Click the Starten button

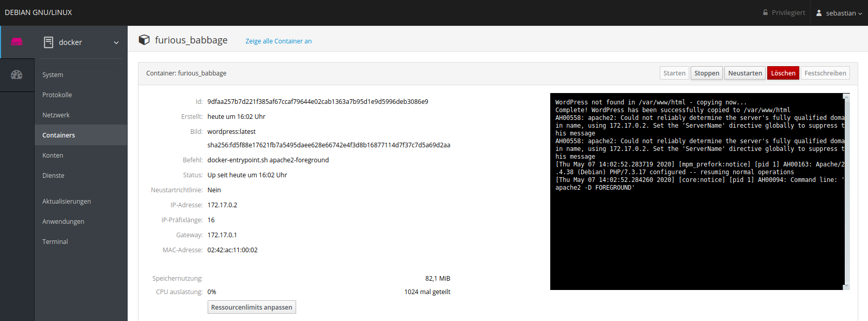pos(674,73)
